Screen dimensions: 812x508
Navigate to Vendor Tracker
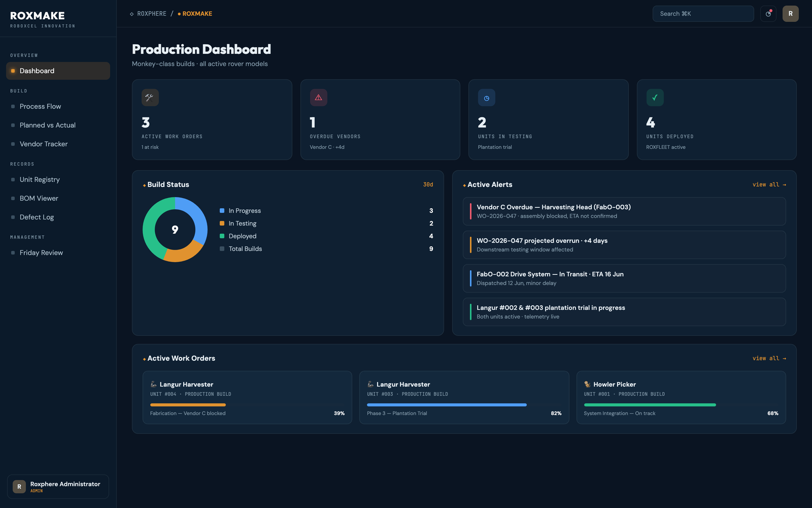click(x=58, y=144)
